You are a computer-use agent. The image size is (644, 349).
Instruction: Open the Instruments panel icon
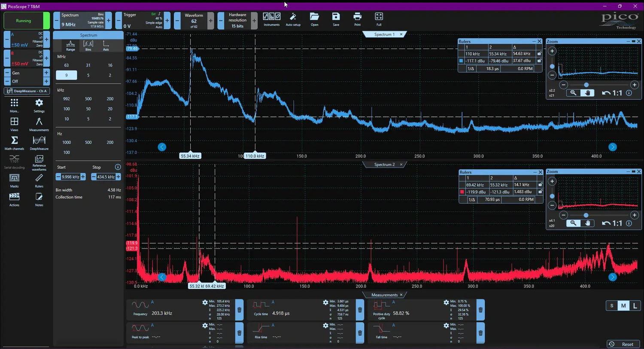tap(271, 19)
